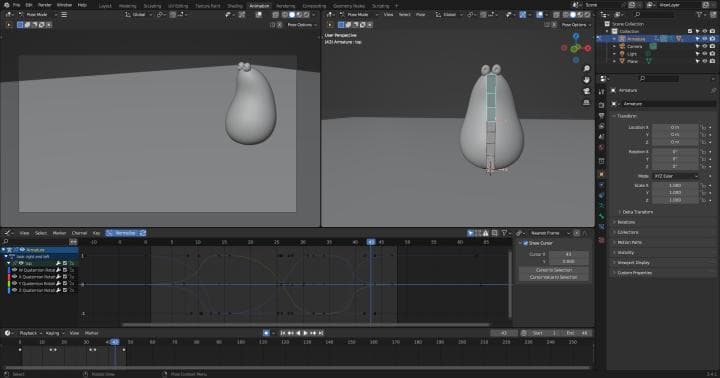Image resolution: width=720 pixels, height=378 pixels.
Task: Open the Scene properties tab icon
Action: (x=602, y=137)
